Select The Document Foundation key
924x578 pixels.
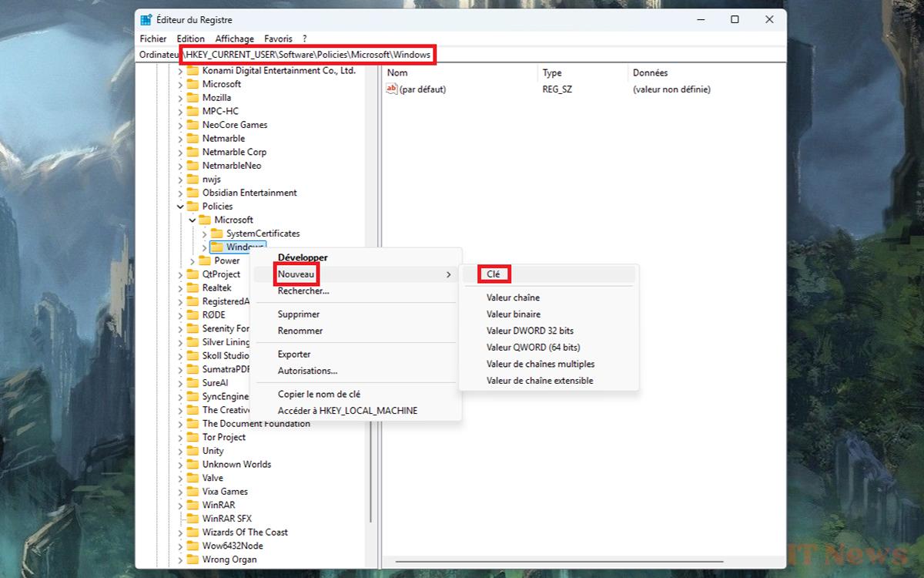256,424
